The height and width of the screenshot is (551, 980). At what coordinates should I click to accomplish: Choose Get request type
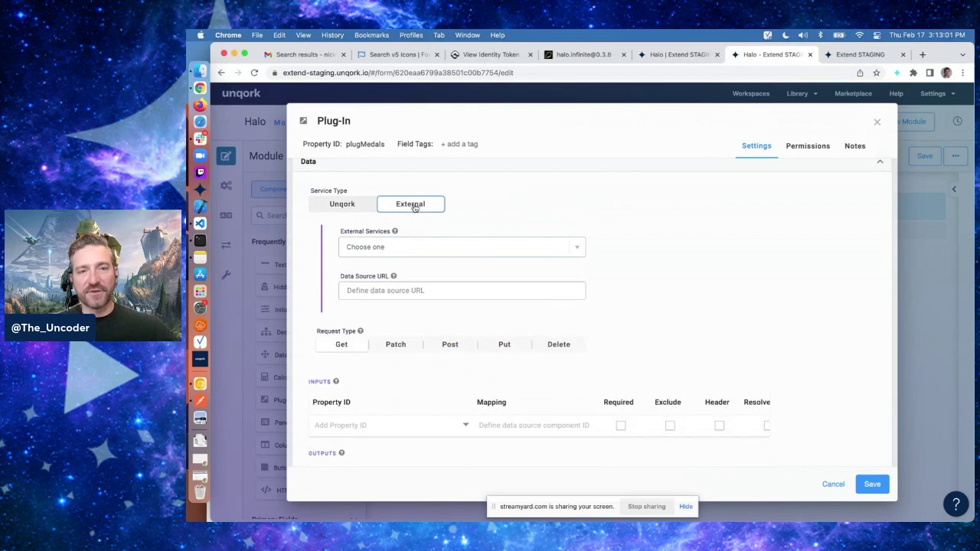coord(341,344)
